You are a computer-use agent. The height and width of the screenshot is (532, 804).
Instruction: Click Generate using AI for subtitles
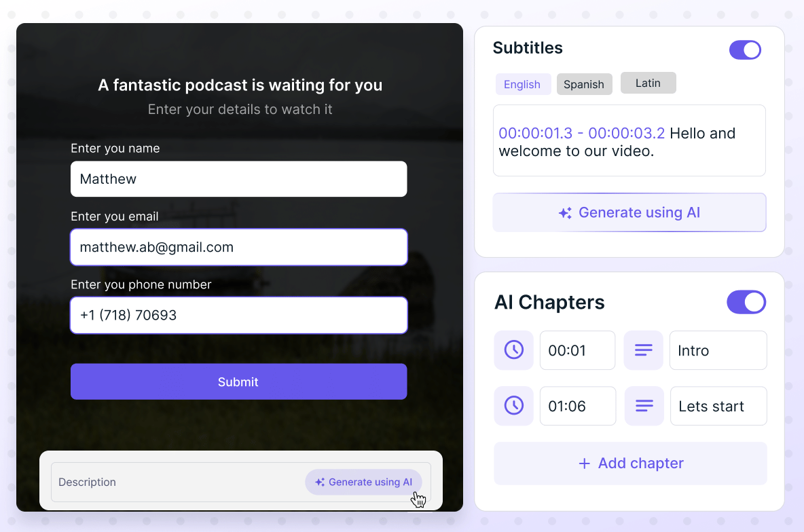(629, 212)
